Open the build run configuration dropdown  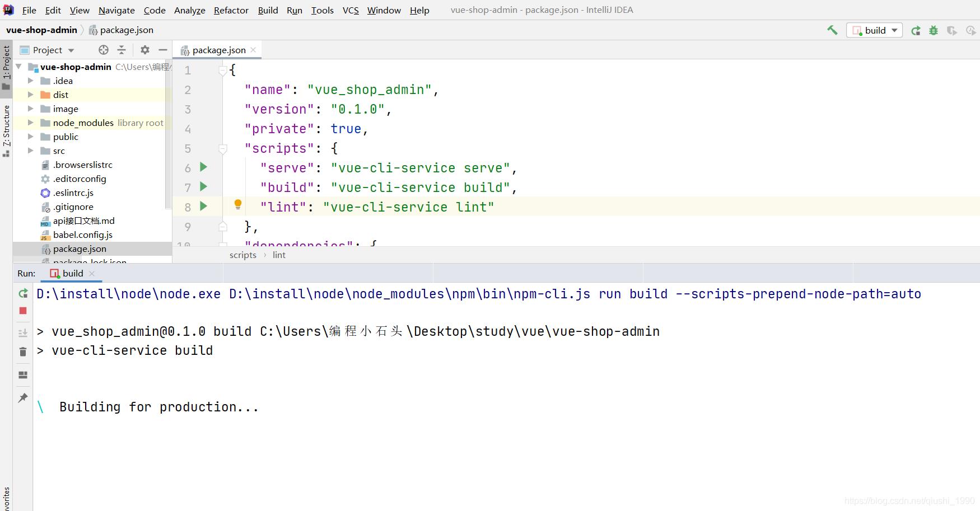874,30
